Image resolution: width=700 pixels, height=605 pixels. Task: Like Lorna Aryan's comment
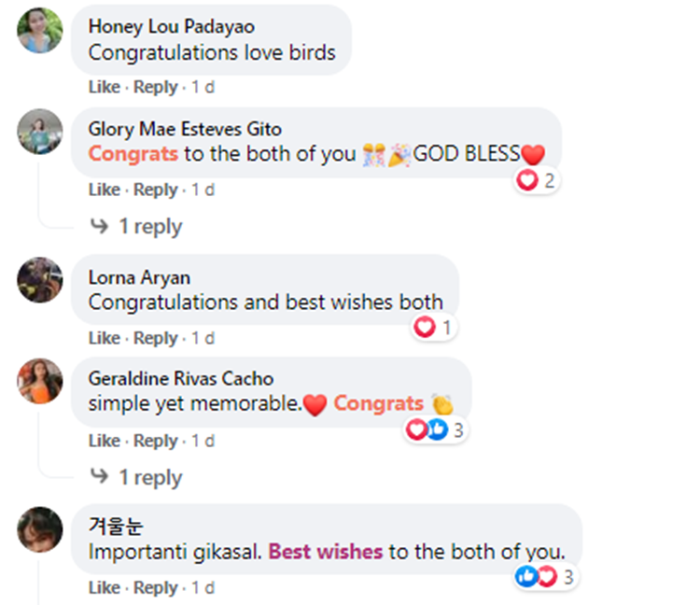pos(105,338)
